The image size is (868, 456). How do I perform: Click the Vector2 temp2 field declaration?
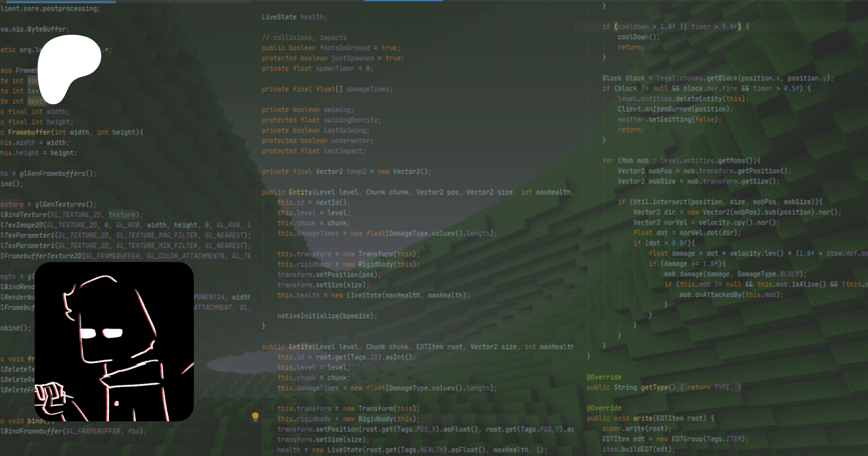346,172
